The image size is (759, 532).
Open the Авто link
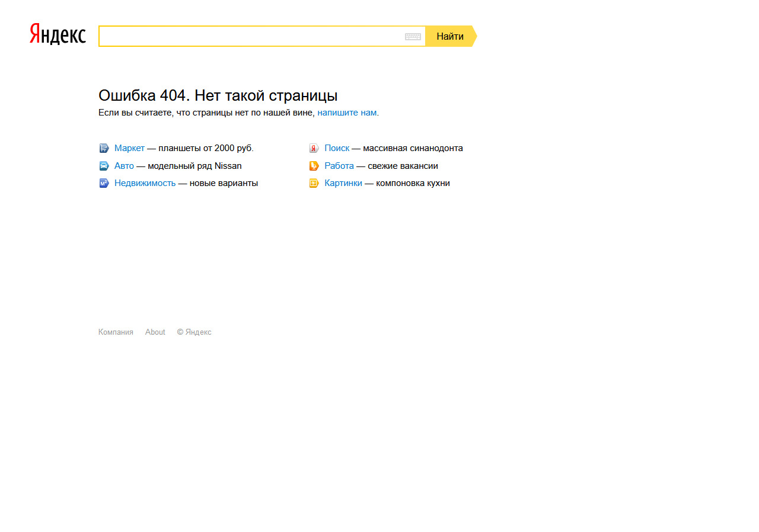124,166
